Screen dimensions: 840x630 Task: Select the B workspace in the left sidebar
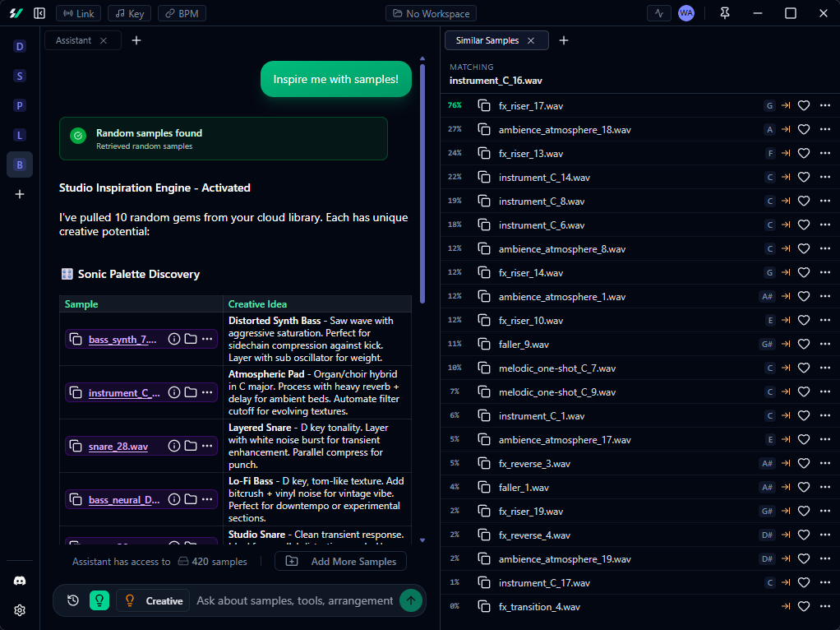coord(19,164)
